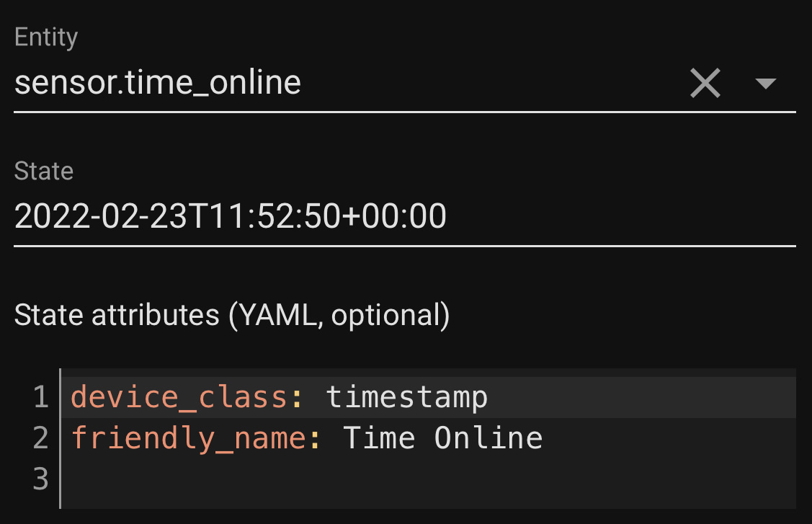Clear the sensor.time_online entity selection
Viewport: 812px width, 524px height.
pos(705,83)
